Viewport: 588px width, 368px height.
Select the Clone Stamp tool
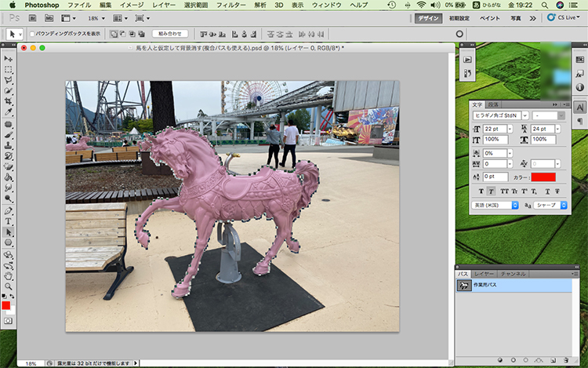point(9,145)
